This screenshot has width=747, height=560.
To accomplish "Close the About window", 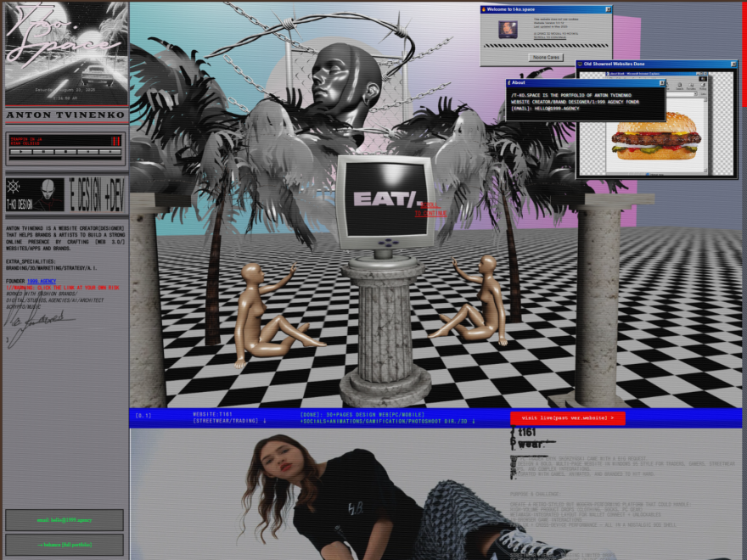I will (x=662, y=83).
